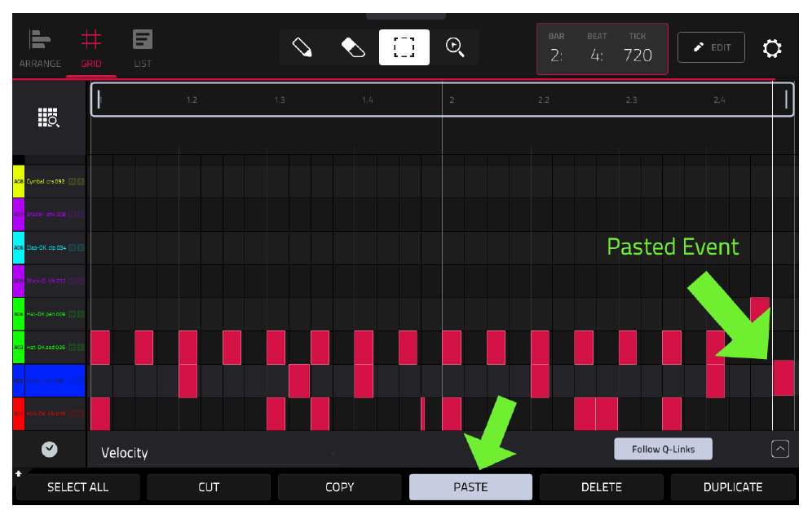
Task: Solo the A07 Shaker pad
Action: [x=80, y=214]
